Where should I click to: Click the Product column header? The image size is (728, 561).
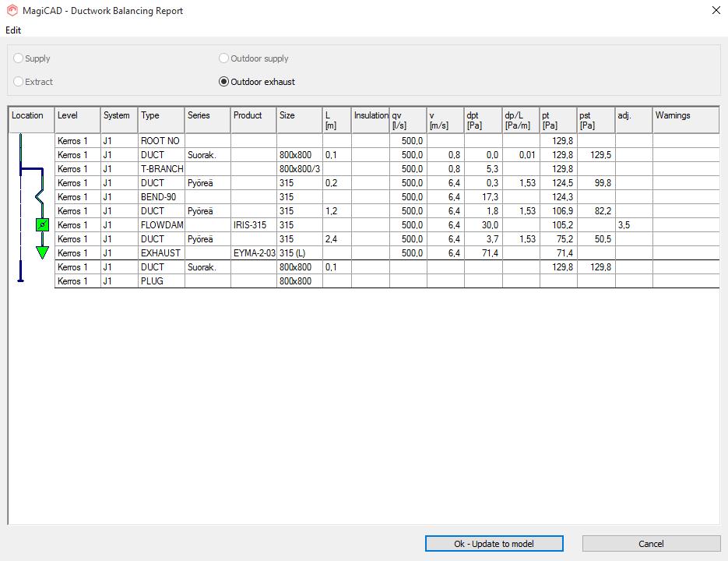point(254,120)
